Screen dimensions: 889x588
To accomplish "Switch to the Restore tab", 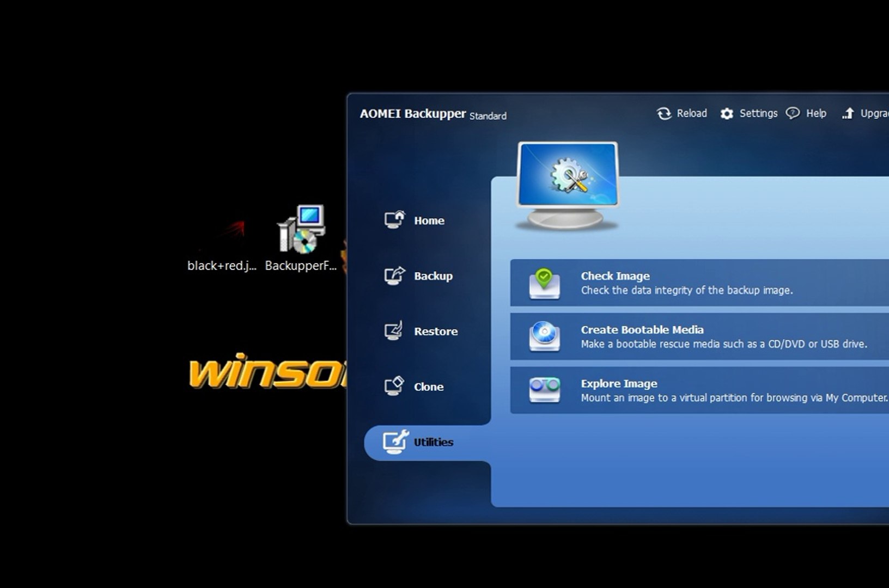I will coord(436,331).
